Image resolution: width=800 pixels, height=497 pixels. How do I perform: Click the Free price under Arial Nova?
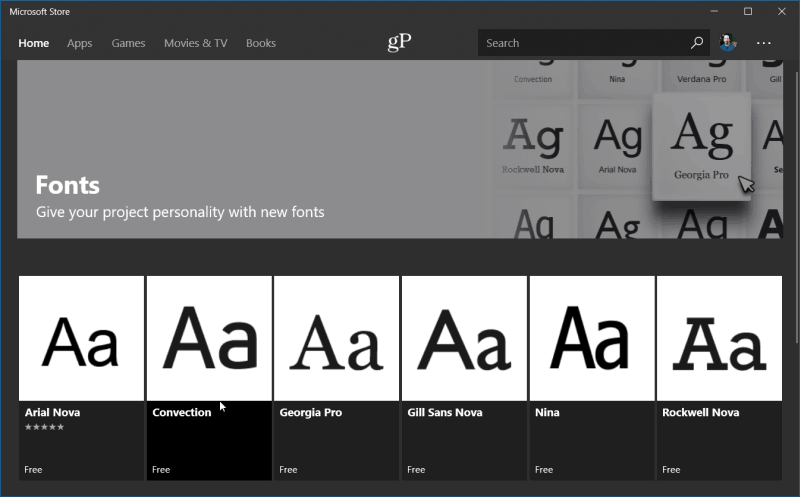33,469
